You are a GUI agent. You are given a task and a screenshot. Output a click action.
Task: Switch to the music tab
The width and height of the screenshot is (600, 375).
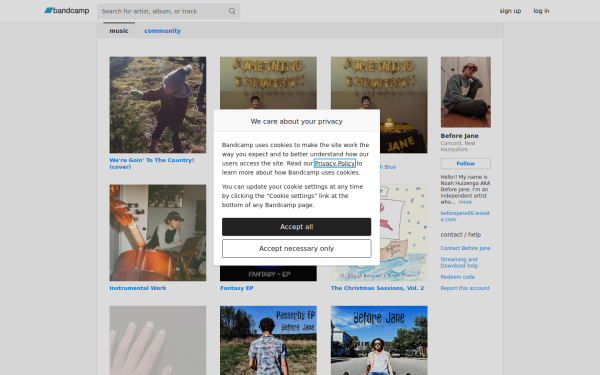[x=119, y=31]
